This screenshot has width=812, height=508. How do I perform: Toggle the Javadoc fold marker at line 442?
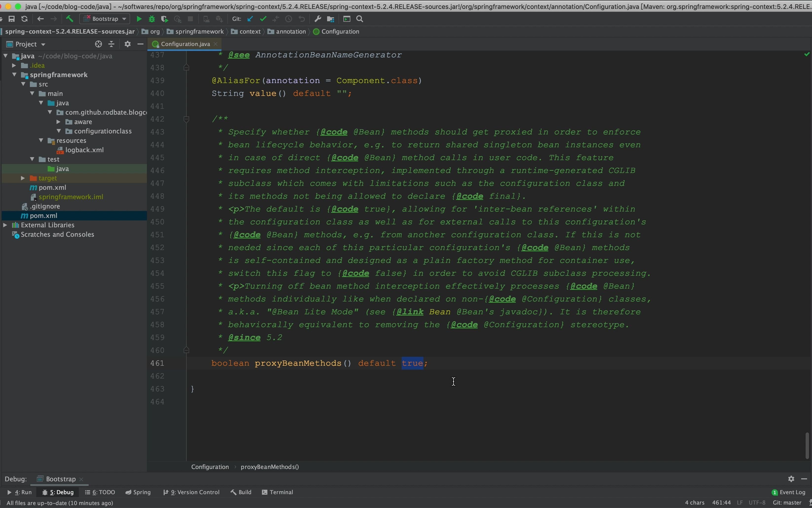coord(186,119)
